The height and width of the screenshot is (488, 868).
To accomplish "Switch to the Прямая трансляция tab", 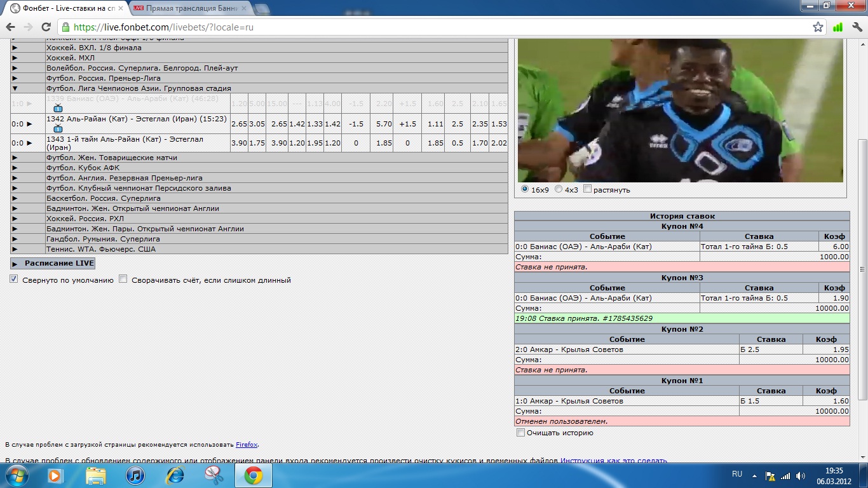I will click(x=189, y=8).
